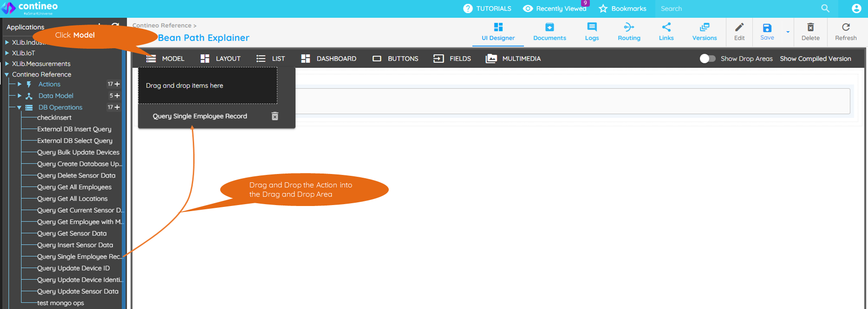Open the TUTORIALS link
Image resolution: width=868 pixels, height=309 pixels.
(x=487, y=8)
